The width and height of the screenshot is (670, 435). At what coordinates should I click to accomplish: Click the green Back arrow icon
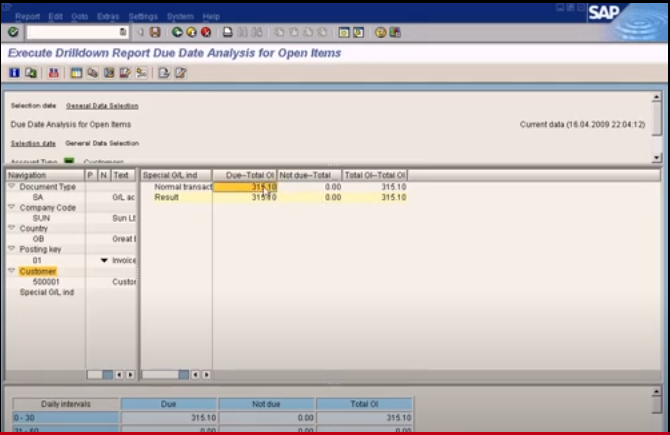coord(177,32)
